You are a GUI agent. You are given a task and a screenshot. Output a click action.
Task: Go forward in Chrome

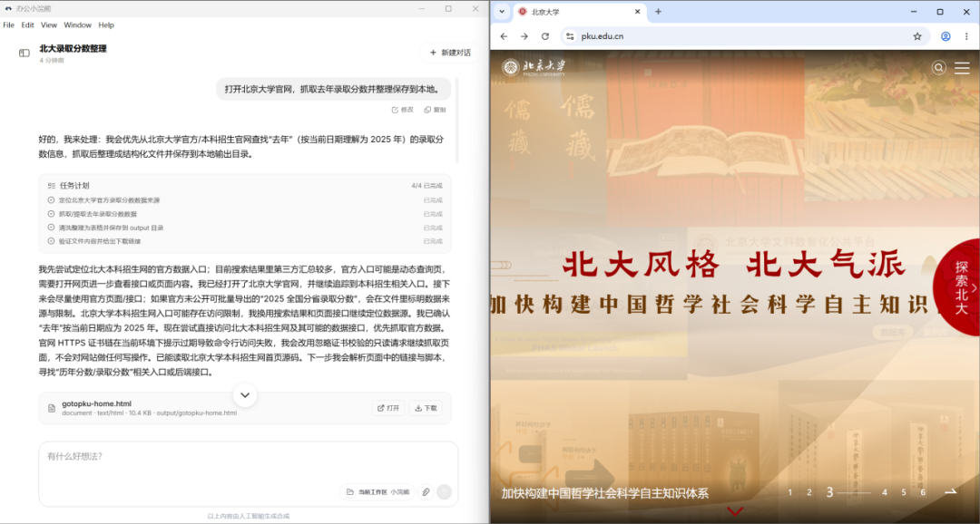524,36
